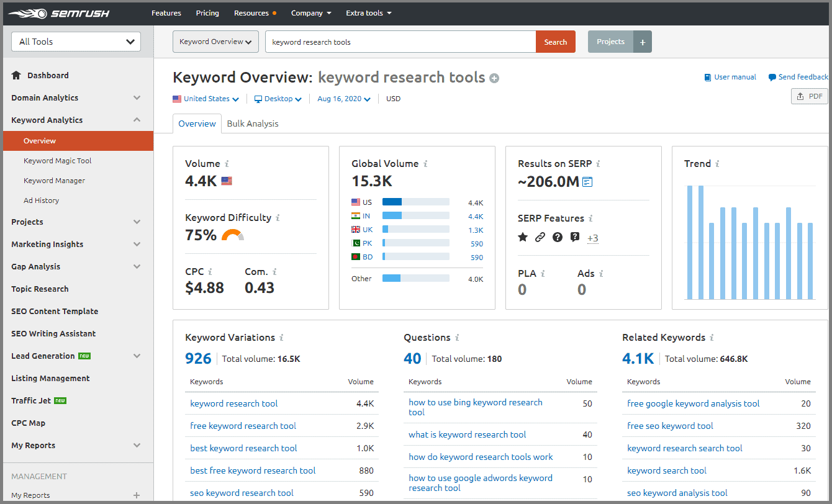The height and width of the screenshot is (504, 832).
Task: Click the orange Search button
Action: (556, 42)
